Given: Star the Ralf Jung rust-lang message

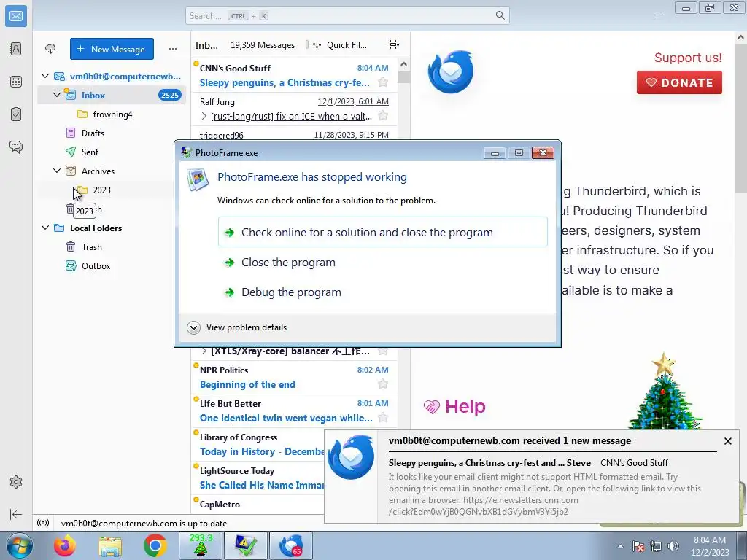Looking at the screenshot, I should (382, 116).
